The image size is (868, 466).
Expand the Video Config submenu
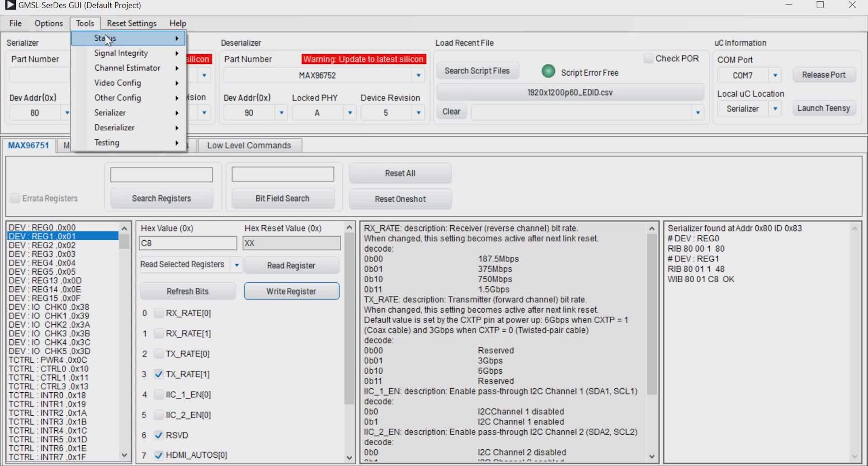coord(129,83)
